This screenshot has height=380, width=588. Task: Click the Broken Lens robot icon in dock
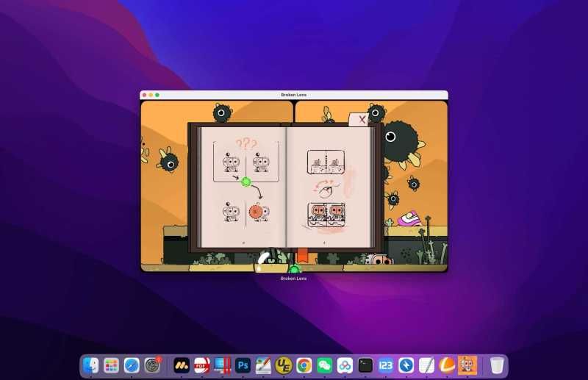point(467,365)
